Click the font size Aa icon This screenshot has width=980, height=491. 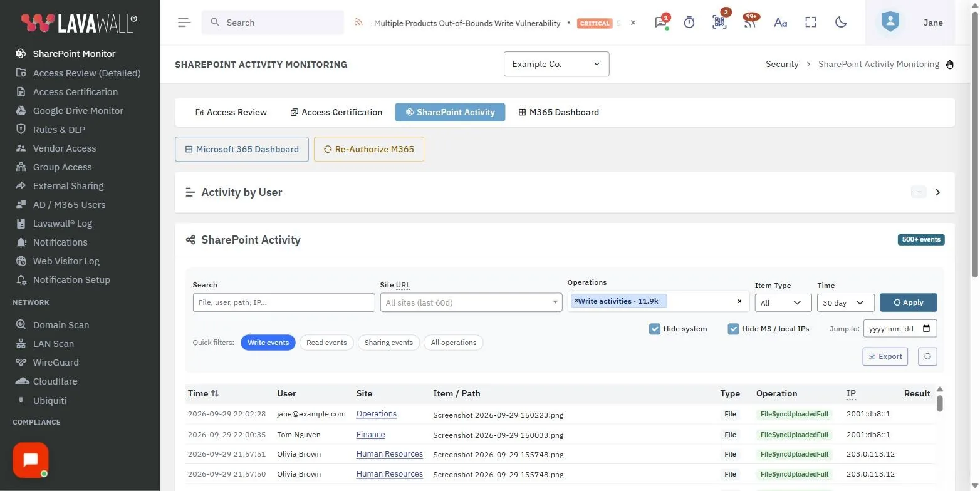tap(780, 23)
